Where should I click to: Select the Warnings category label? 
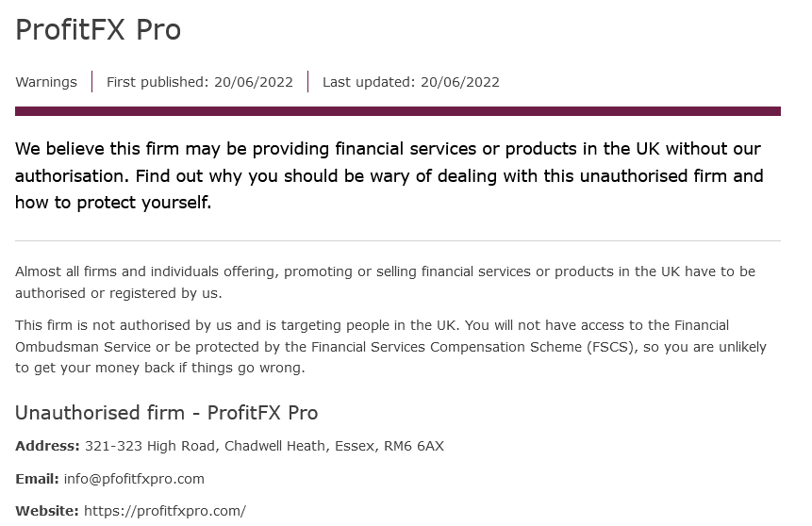(x=46, y=82)
